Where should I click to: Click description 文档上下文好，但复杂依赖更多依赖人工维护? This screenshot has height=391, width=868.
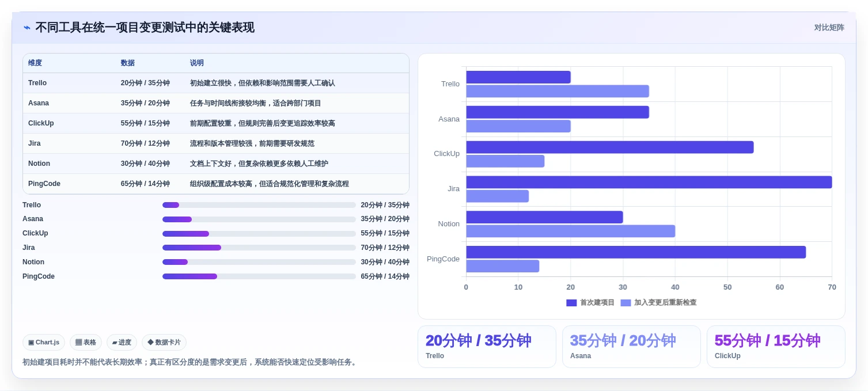point(259,164)
